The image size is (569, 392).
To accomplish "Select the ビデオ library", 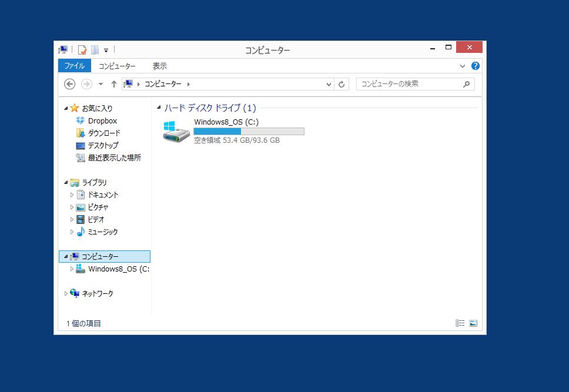I will [96, 220].
